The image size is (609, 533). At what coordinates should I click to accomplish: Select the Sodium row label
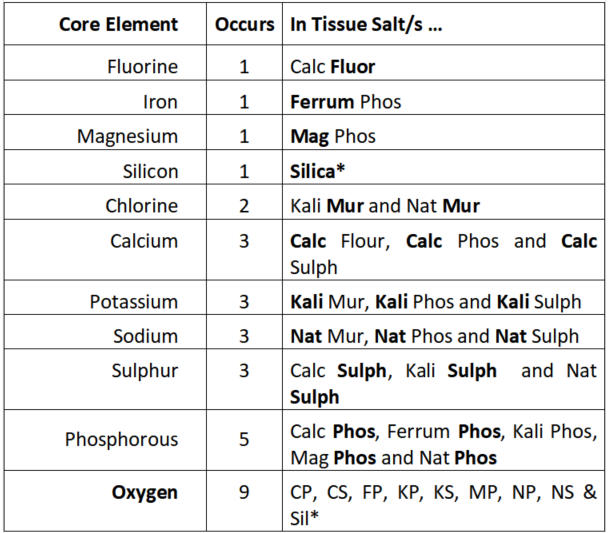coord(145,336)
